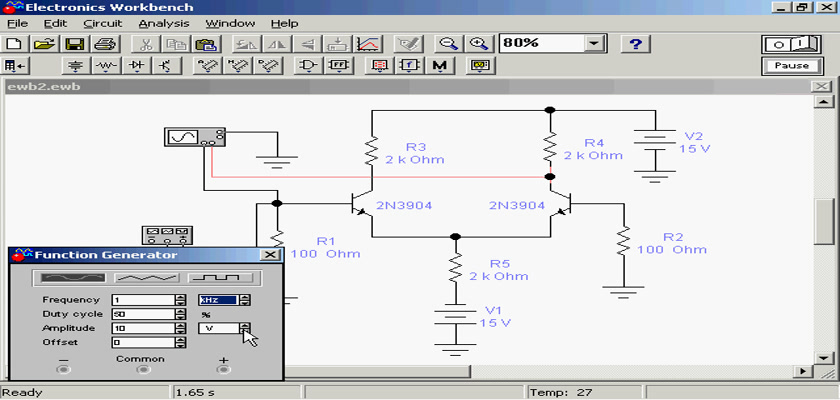Adjust the Duty cycle spinner arrows
Screen dimensions: 840x400
pyautogui.click(x=181, y=314)
